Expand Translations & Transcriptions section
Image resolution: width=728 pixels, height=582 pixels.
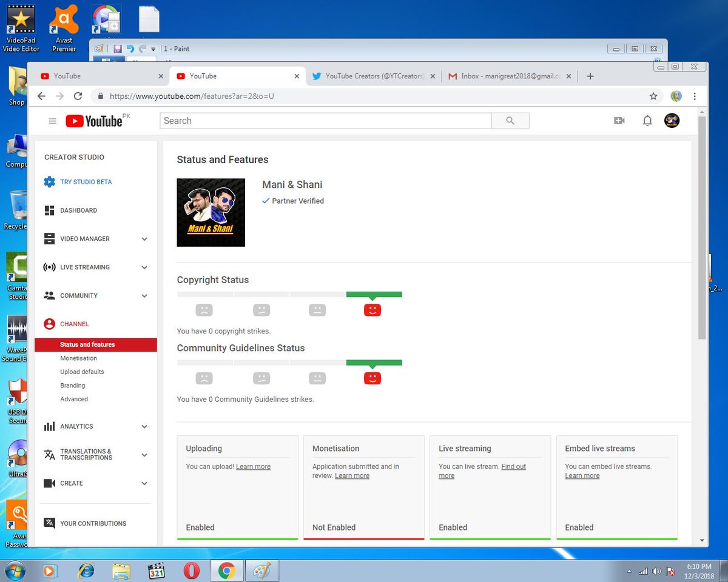[x=144, y=455]
